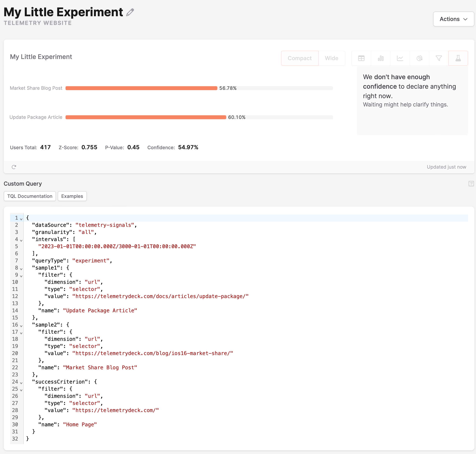Screen dimensions: 476x454
Task: Collapse the sample1 block at line 8
Action: (x=21, y=269)
